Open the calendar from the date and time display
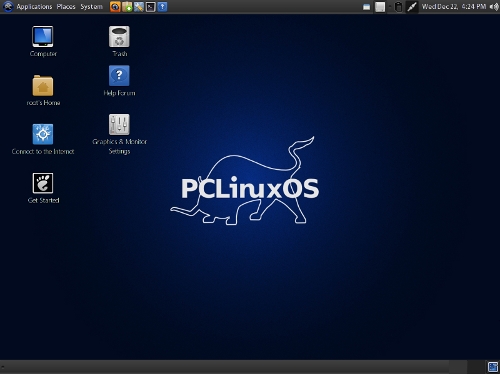This screenshot has width=500, height=374. tap(453, 7)
